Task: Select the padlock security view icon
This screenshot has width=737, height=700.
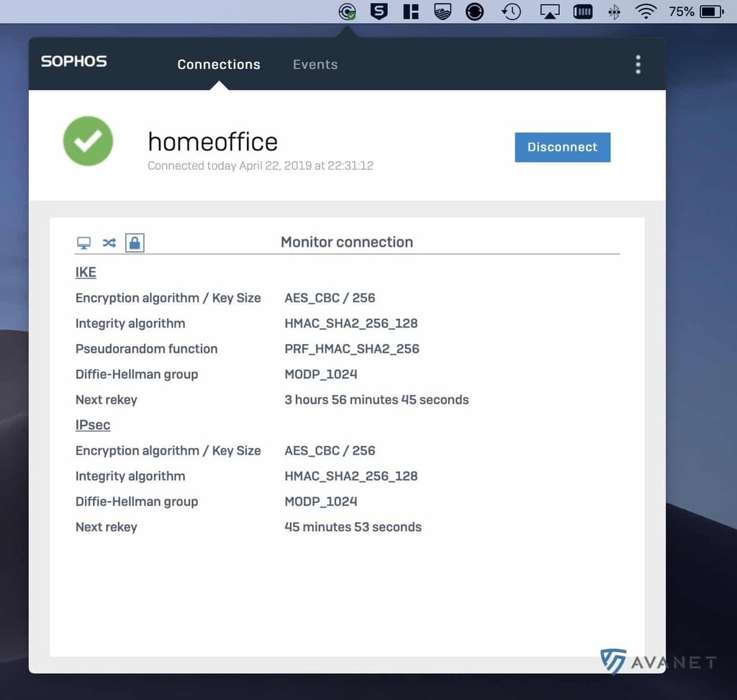Action: pyautogui.click(x=135, y=243)
